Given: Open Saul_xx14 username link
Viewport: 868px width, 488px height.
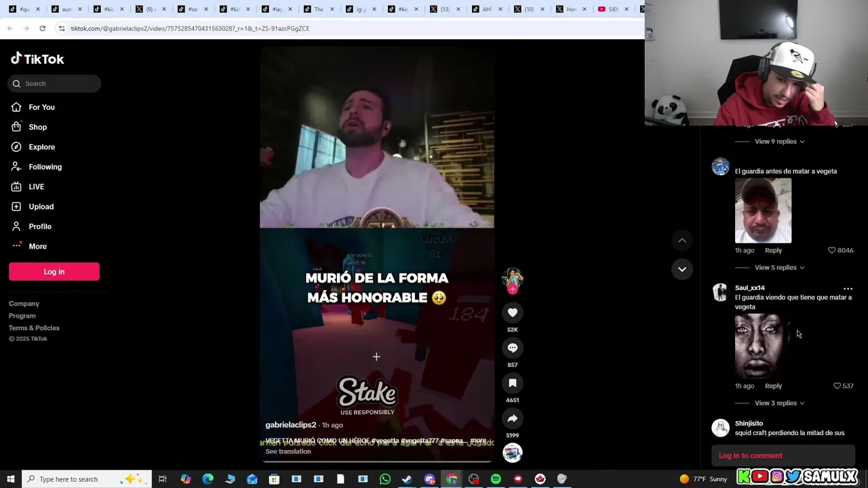Looking at the screenshot, I should pos(749,288).
